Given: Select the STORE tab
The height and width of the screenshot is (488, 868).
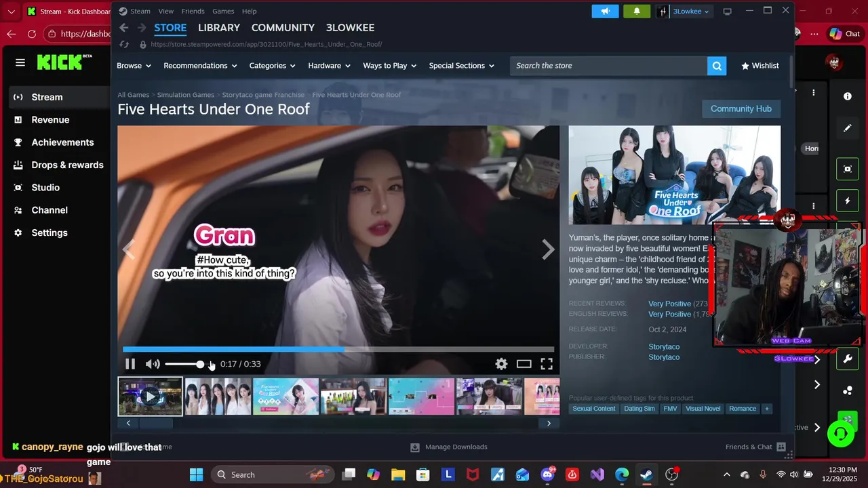Looking at the screenshot, I should pyautogui.click(x=170, y=28).
